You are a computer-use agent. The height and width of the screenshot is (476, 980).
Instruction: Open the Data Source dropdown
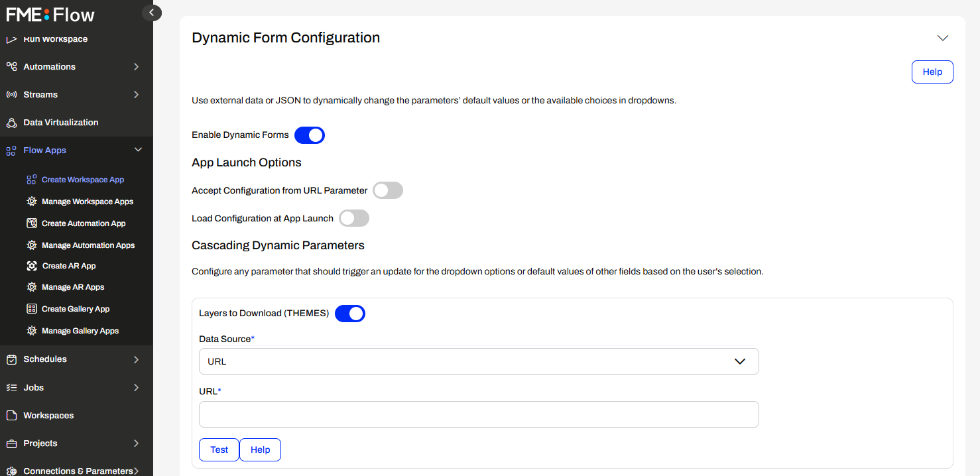[x=479, y=361]
